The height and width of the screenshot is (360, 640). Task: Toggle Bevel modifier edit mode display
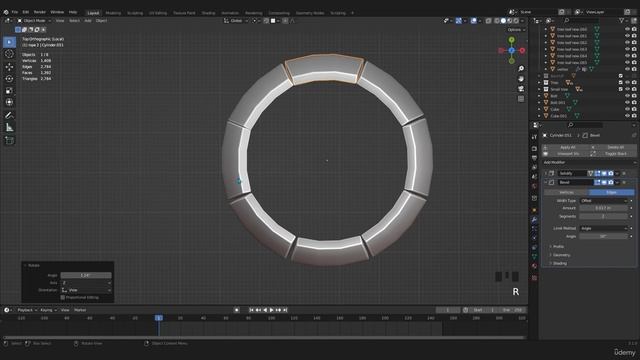(x=598, y=182)
